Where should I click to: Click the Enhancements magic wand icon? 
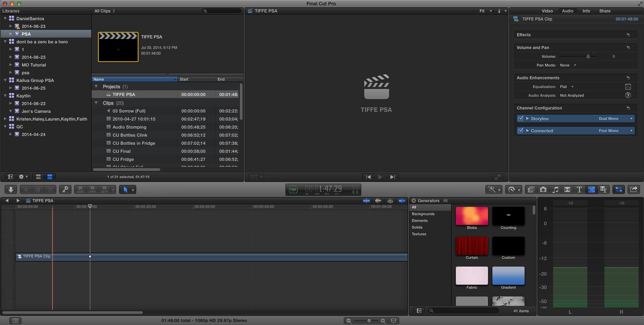pos(492,189)
